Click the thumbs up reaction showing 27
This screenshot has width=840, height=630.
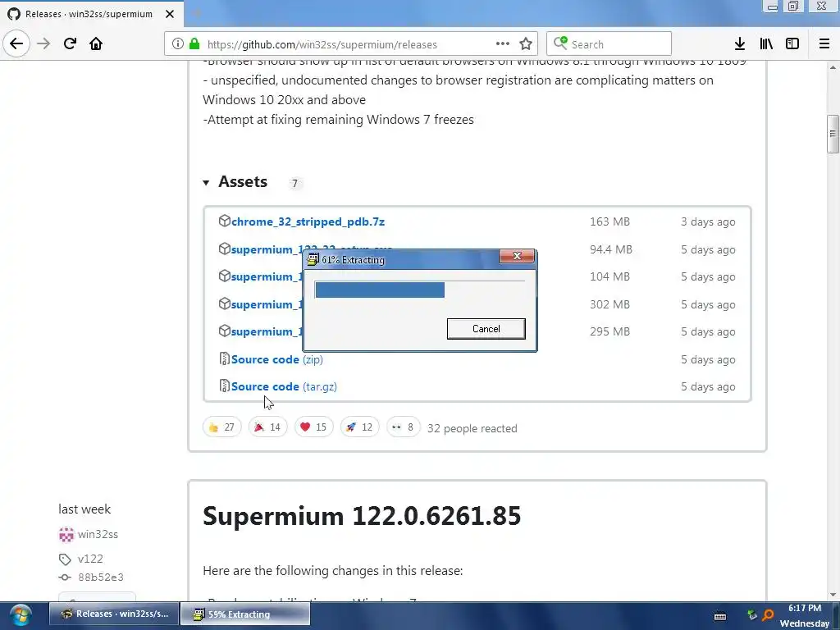pos(221,427)
